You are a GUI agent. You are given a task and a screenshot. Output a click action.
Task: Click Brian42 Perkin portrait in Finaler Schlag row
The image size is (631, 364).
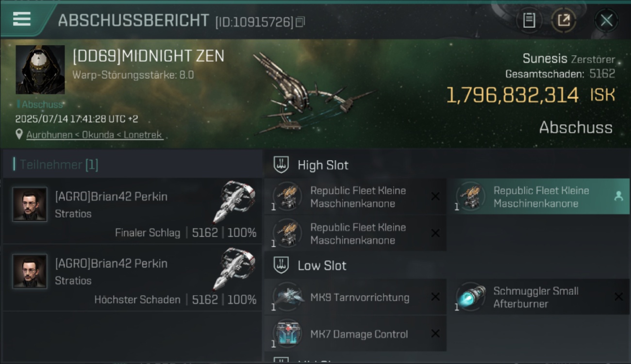(x=30, y=204)
